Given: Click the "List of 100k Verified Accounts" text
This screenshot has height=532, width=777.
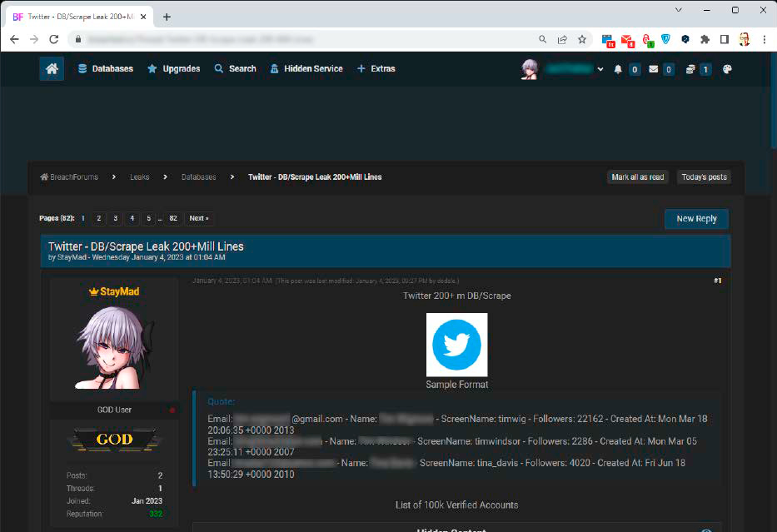Looking at the screenshot, I should tap(456, 505).
